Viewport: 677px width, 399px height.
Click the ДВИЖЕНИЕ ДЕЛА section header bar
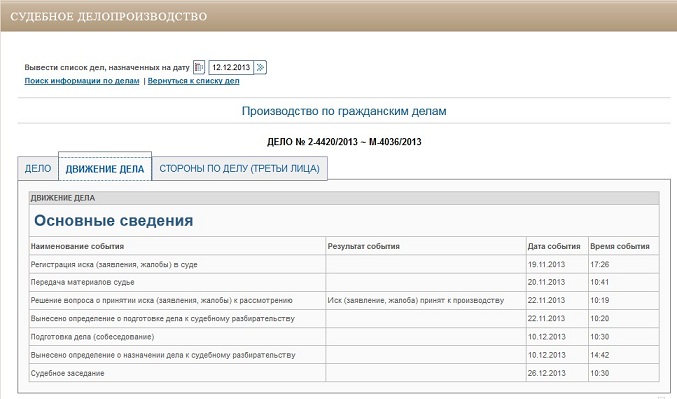(344, 198)
